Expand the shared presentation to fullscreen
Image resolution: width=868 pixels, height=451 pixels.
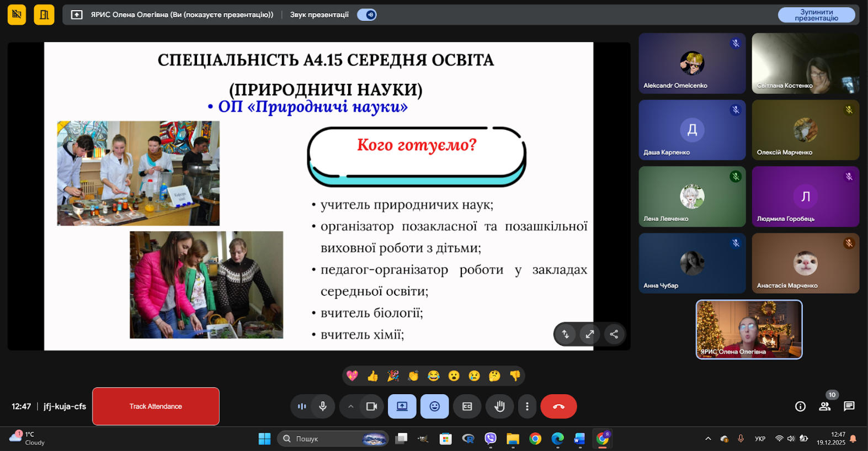coord(589,334)
